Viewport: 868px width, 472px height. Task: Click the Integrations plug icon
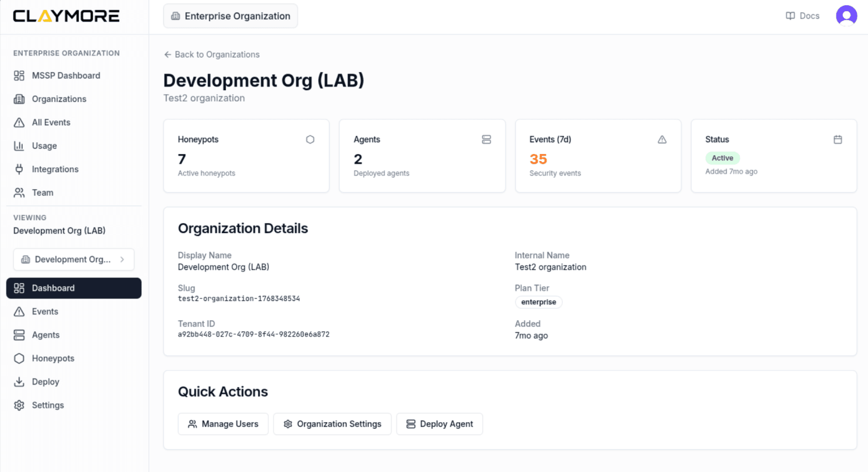click(x=19, y=169)
